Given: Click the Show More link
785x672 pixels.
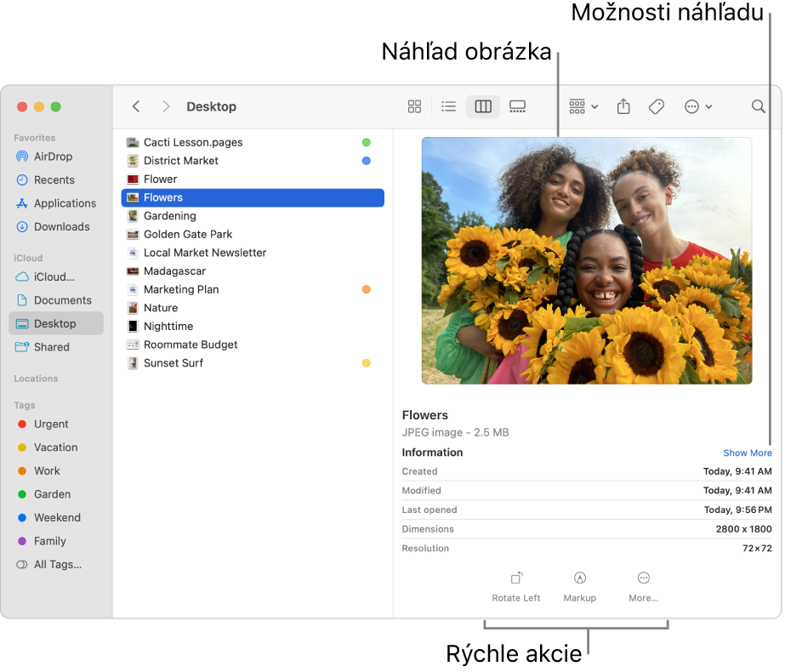Looking at the screenshot, I should (747, 453).
